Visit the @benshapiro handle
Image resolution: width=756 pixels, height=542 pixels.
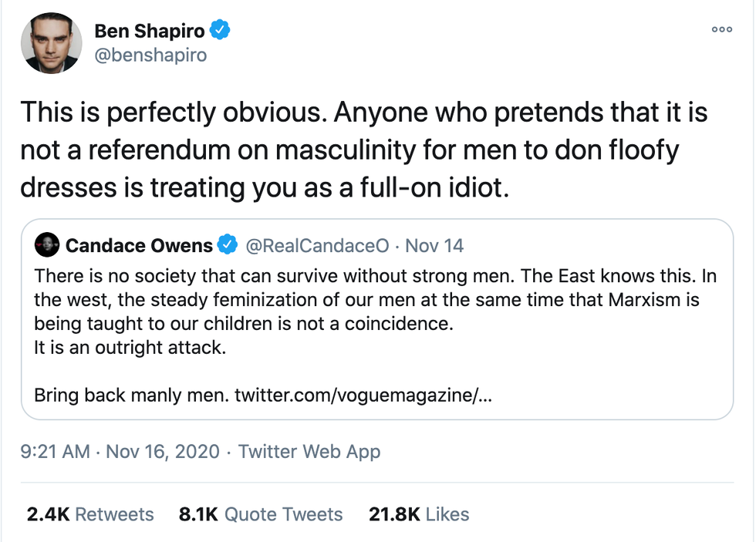150,56
